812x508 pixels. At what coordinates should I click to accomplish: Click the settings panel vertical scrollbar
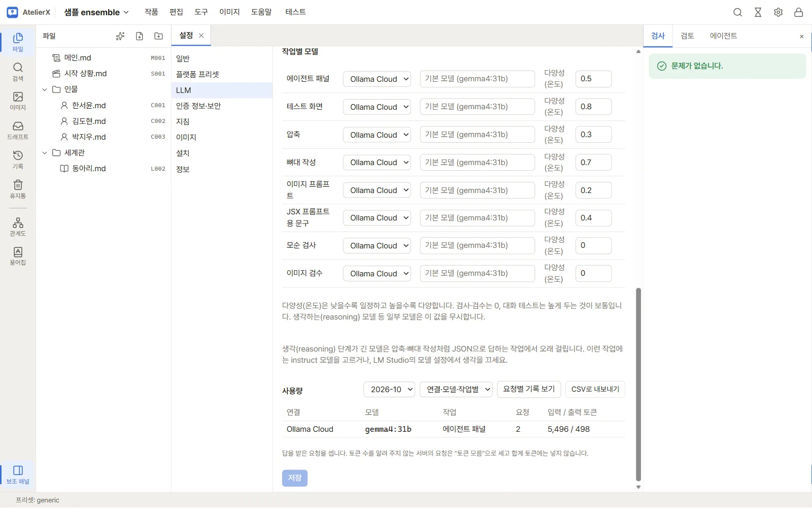[638, 385]
